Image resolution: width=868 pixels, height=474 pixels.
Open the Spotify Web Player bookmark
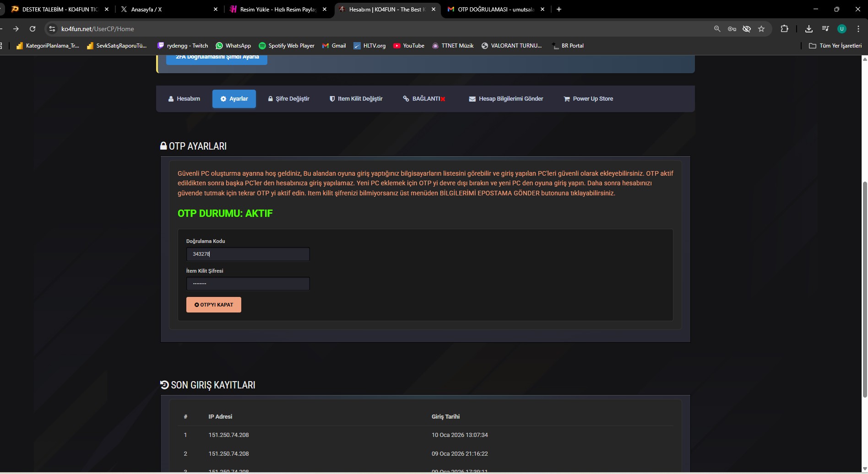(x=287, y=46)
